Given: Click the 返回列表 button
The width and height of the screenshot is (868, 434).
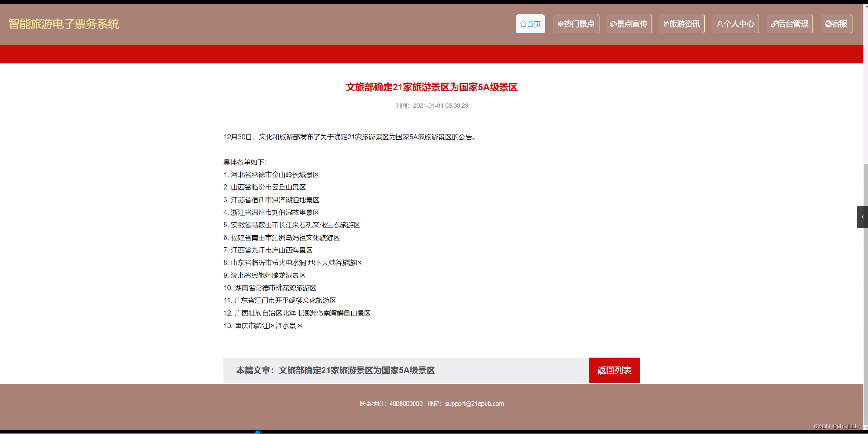Looking at the screenshot, I should coord(614,370).
